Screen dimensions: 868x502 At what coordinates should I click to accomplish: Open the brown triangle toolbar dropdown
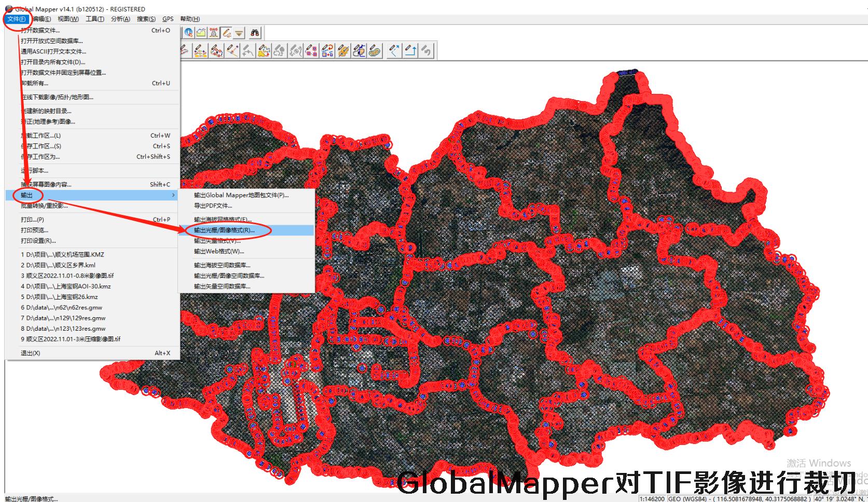click(x=239, y=33)
